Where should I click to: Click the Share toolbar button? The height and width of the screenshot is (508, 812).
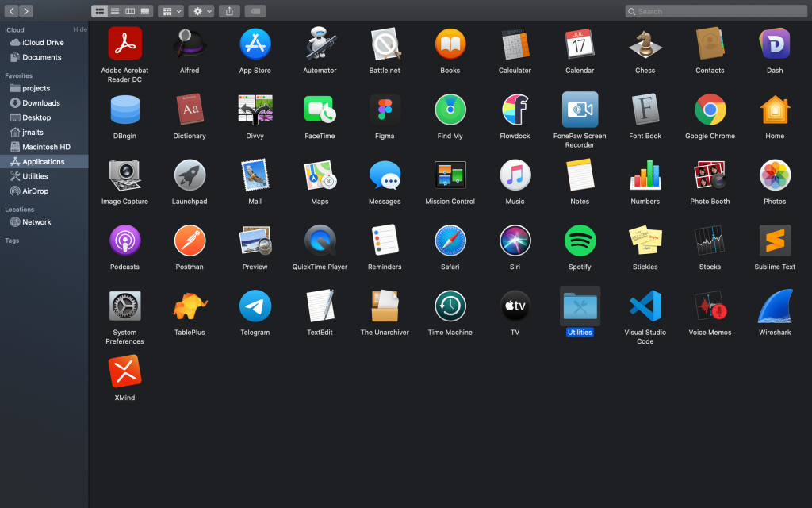coord(229,11)
